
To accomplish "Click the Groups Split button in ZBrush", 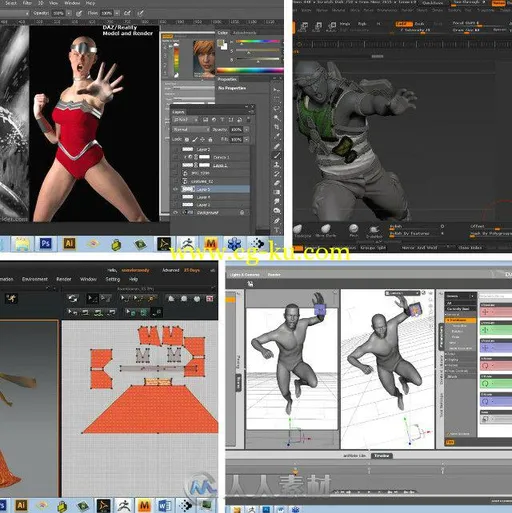I will 373,248.
